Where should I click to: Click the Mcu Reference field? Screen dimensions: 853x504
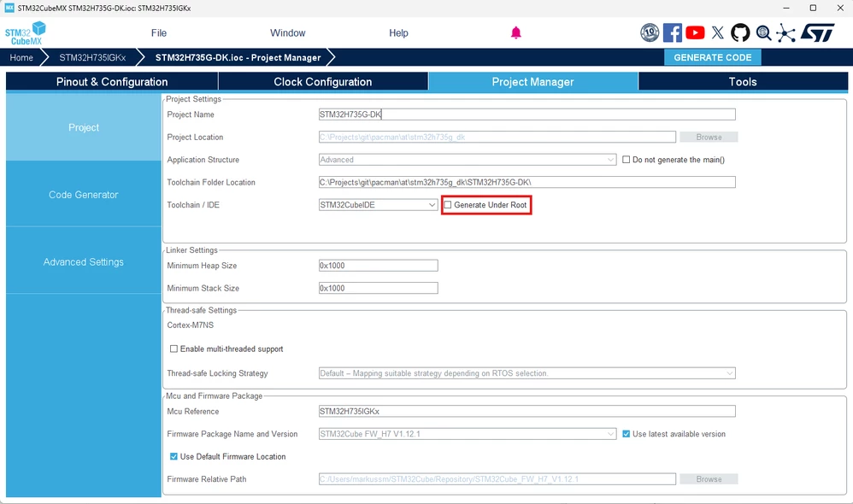pos(527,412)
